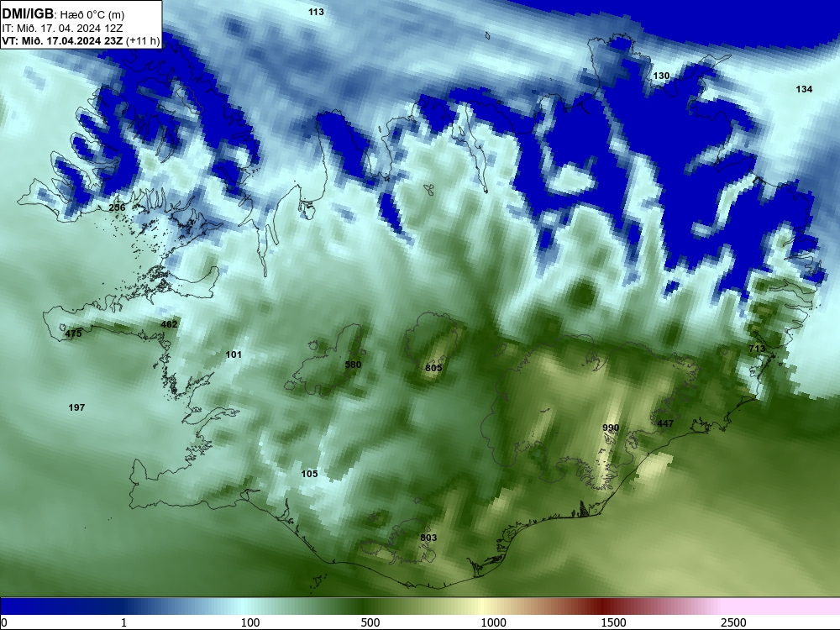Click the DMI/IGB Hæð 0°C title text
This screenshot has height=630, width=840.
(x=63, y=14)
